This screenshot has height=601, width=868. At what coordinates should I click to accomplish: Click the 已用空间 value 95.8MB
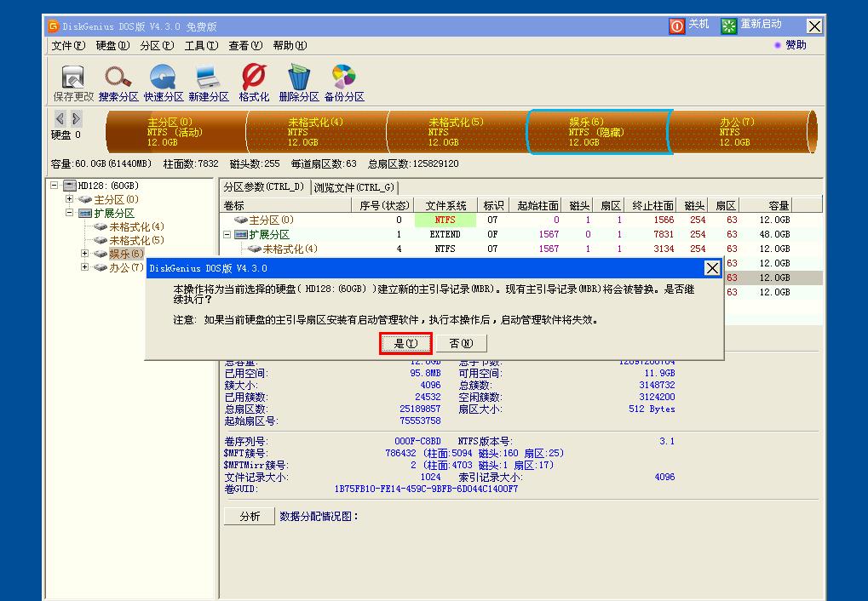coord(425,373)
